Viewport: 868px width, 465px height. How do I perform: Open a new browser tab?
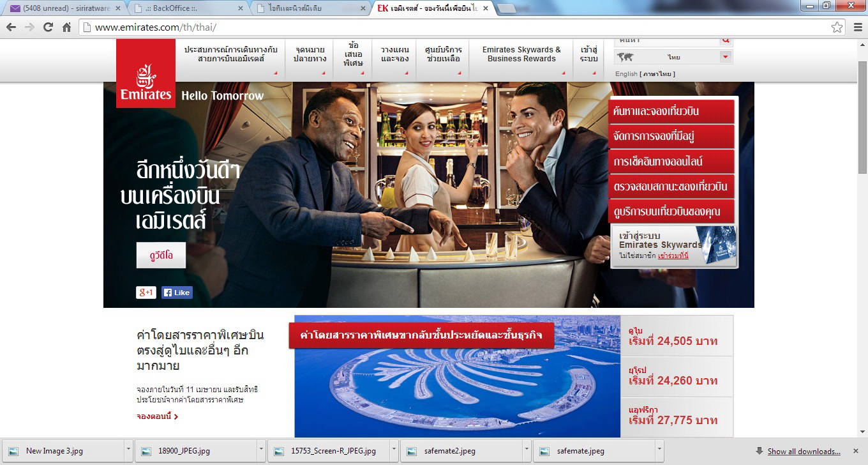coord(506,8)
